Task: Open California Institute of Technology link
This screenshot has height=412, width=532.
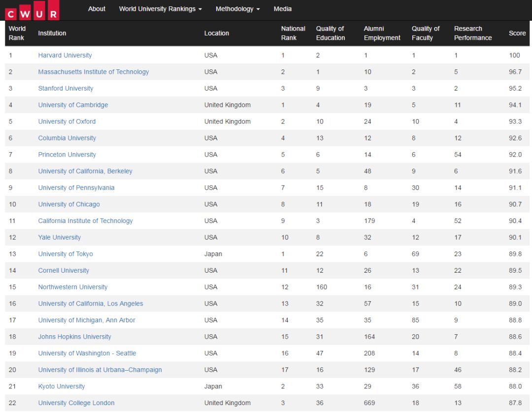Action: pyautogui.click(x=85, y=221)
